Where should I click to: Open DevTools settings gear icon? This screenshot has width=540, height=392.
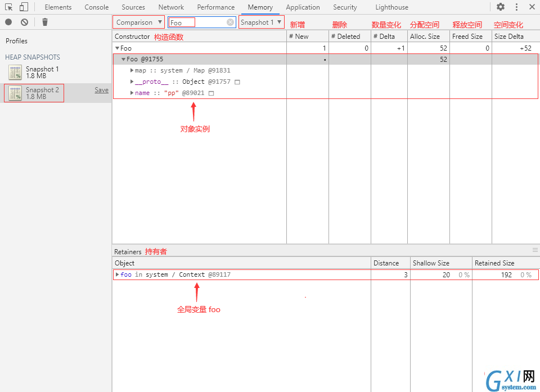click(x=501, y=7)
